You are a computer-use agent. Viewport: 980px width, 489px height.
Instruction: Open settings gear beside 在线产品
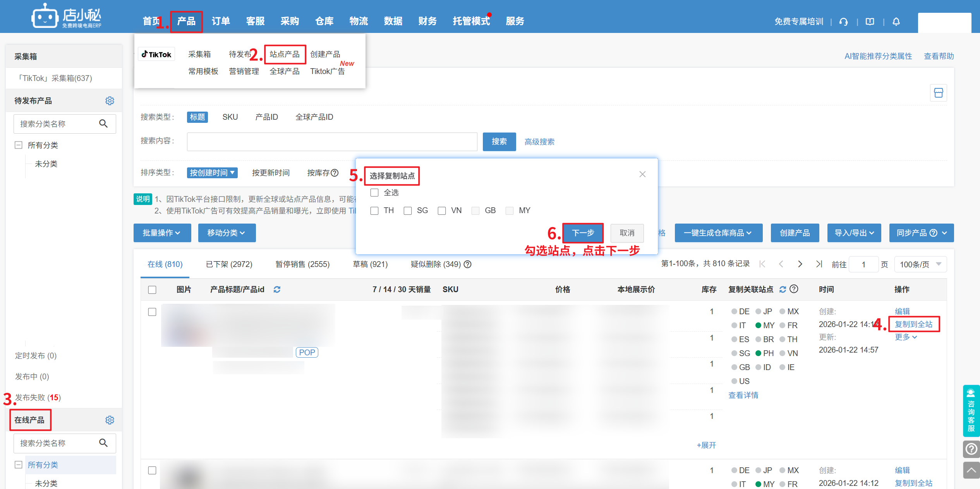pos(110,420)
